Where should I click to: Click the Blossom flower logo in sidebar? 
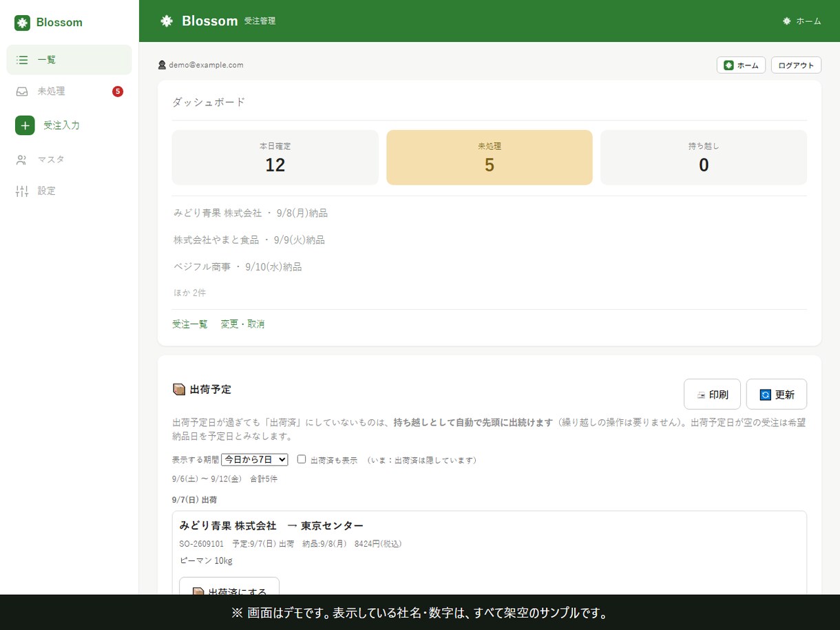[22, 23]
